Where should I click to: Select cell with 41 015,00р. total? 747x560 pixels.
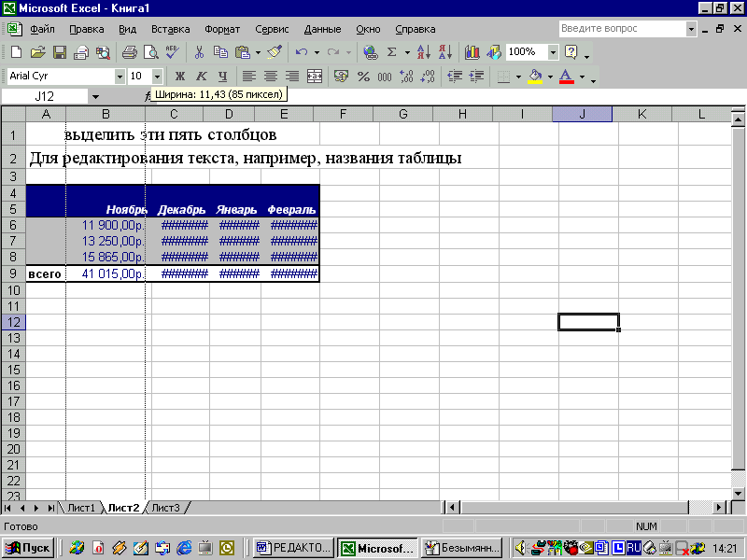[106, 273]
